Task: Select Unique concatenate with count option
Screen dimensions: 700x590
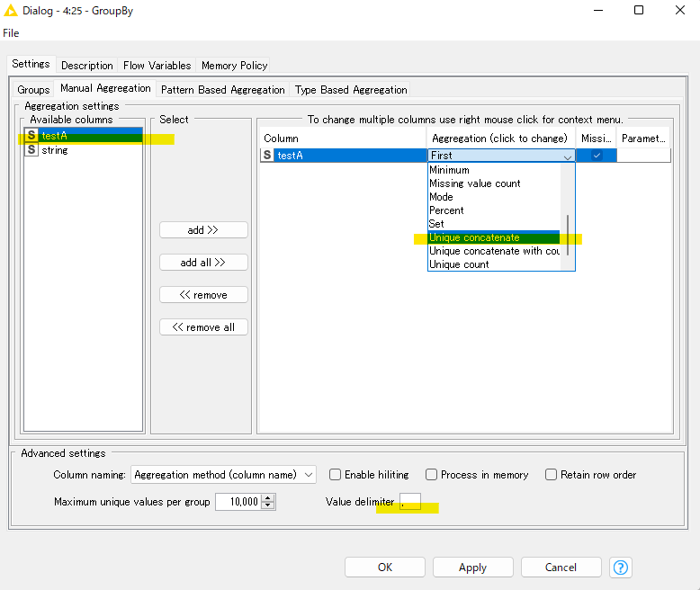Action: 494,251
